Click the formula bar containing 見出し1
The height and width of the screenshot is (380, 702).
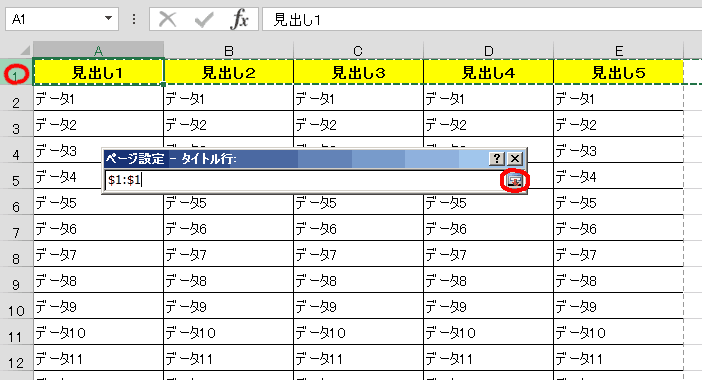click(482, 19)
